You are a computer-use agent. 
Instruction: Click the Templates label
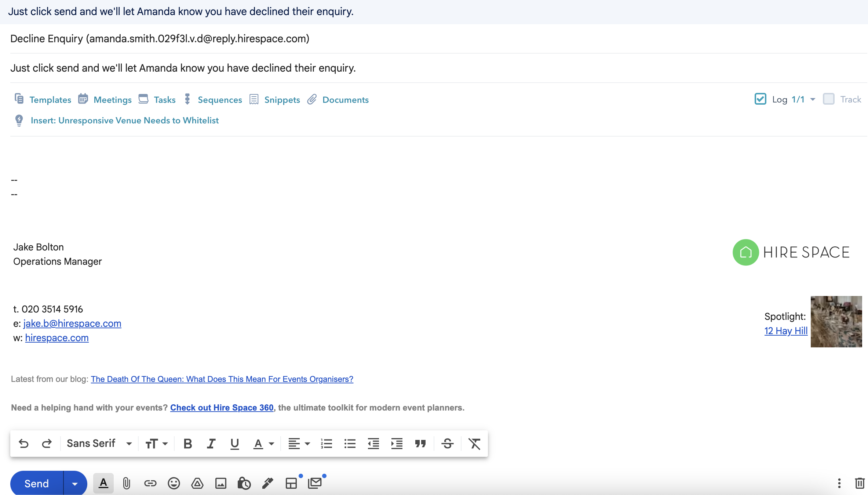pos(50,100)
